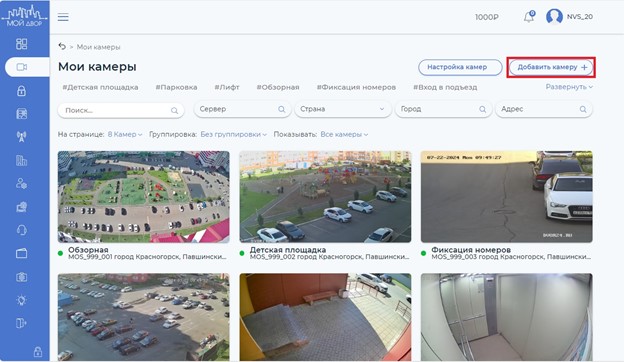Viewport: 624px width, 362px height.
Task: Filter by #Обзорная tag
Action: pyautogui.click(x=278, y=87)
